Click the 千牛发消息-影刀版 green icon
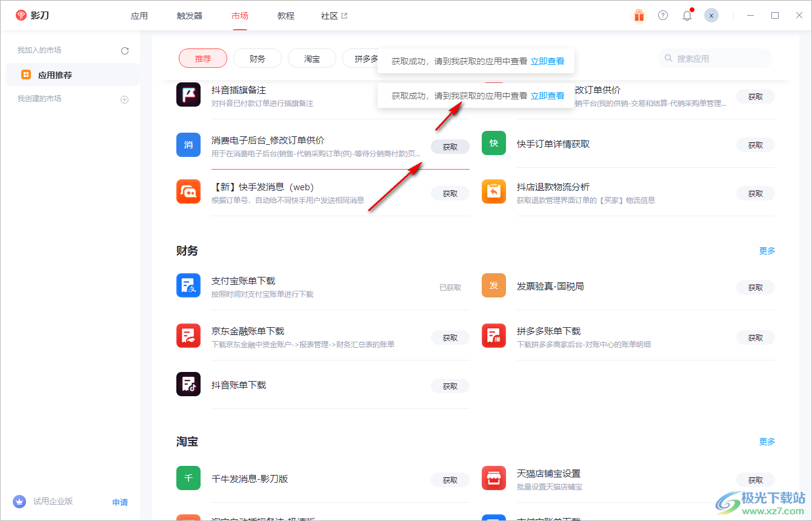 point(188,478)
